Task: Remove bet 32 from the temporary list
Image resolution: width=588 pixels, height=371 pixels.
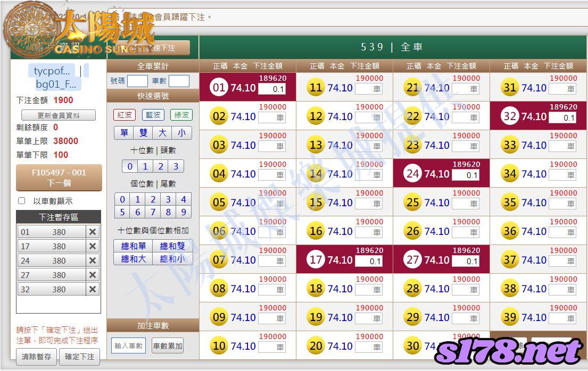Action: click(x=93, y=289)
